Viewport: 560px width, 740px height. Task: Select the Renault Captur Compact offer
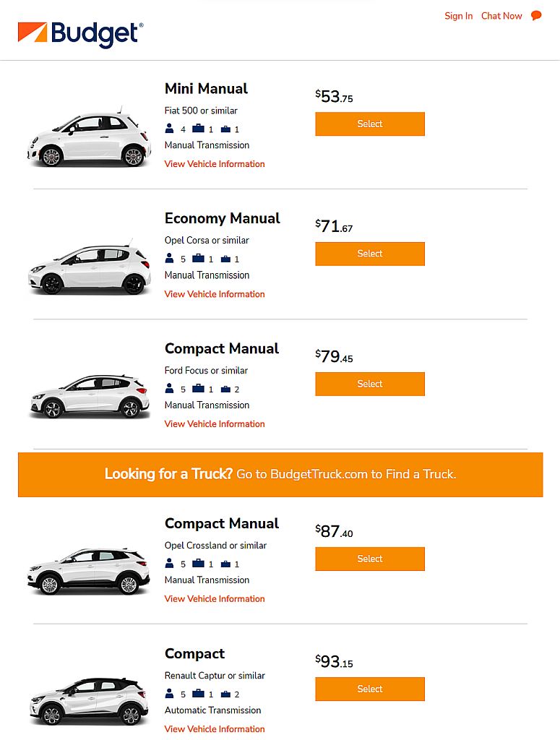369,689
